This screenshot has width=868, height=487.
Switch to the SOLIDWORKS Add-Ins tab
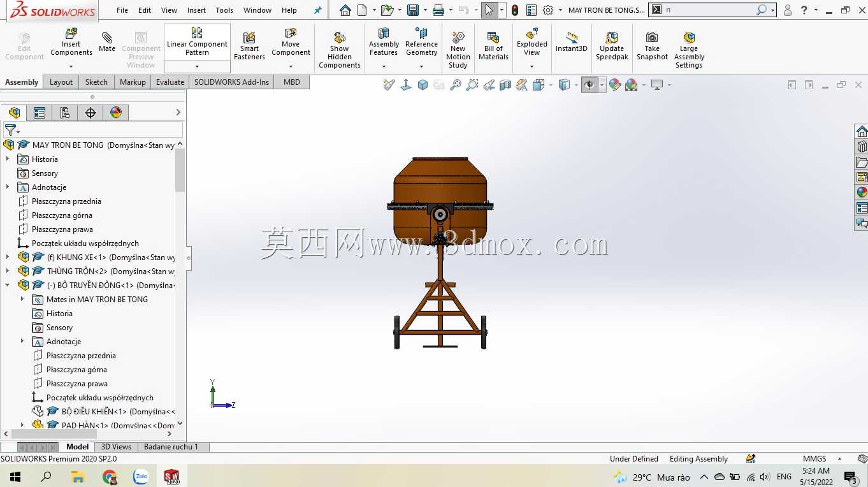pyautogui.click(x=231, y=82)
